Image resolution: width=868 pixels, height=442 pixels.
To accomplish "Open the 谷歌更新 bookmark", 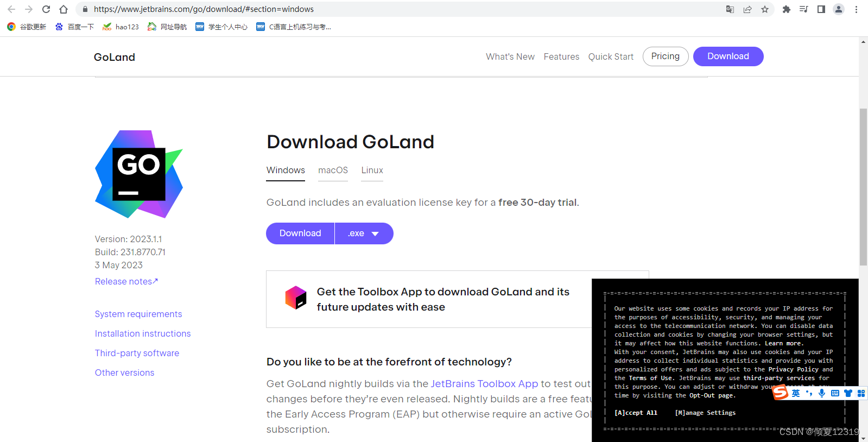I will tap(27, 27).
